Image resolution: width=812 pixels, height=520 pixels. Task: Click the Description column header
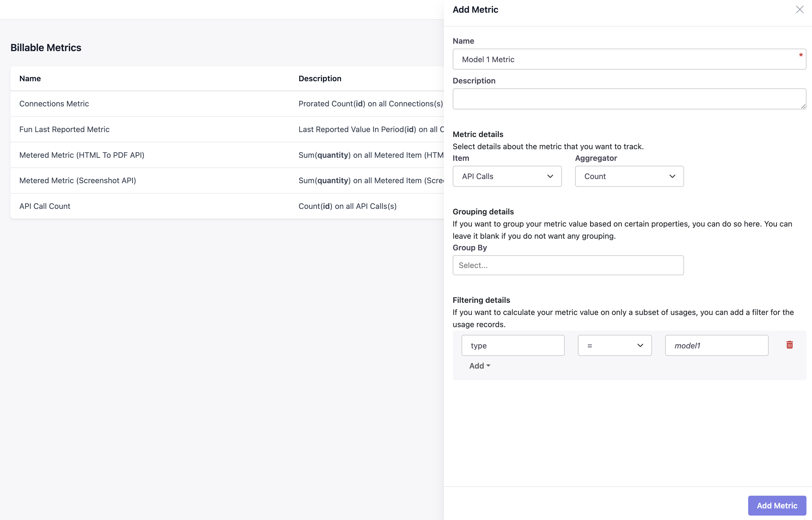coord(319,78)
